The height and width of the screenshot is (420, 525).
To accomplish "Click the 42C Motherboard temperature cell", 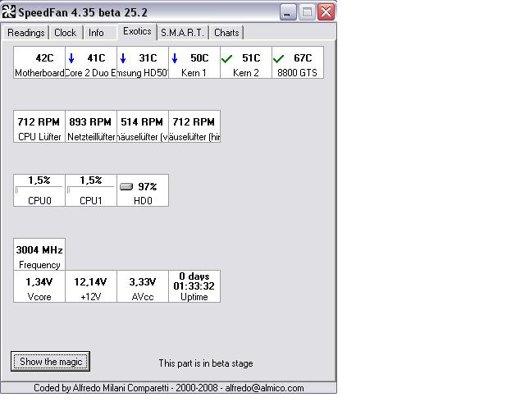I will pos(39,62).
